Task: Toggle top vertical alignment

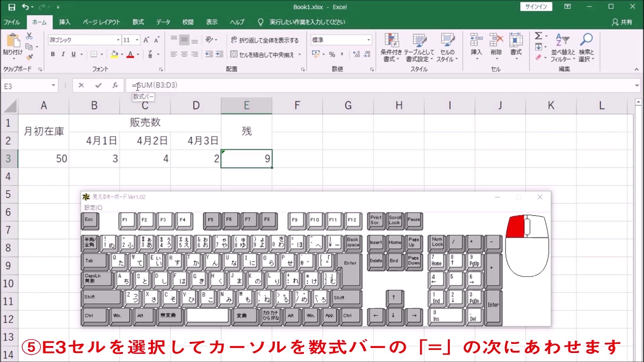Action: [x=174, y=39]
